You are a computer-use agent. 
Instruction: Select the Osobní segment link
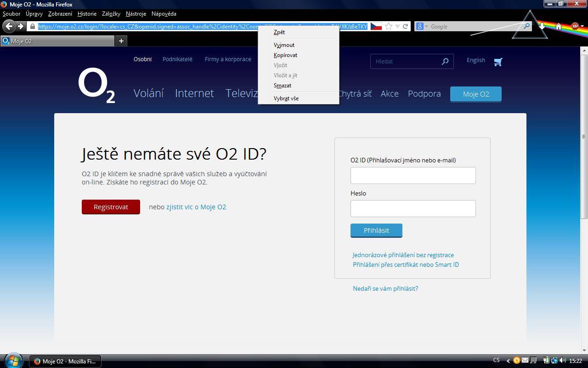142,59
